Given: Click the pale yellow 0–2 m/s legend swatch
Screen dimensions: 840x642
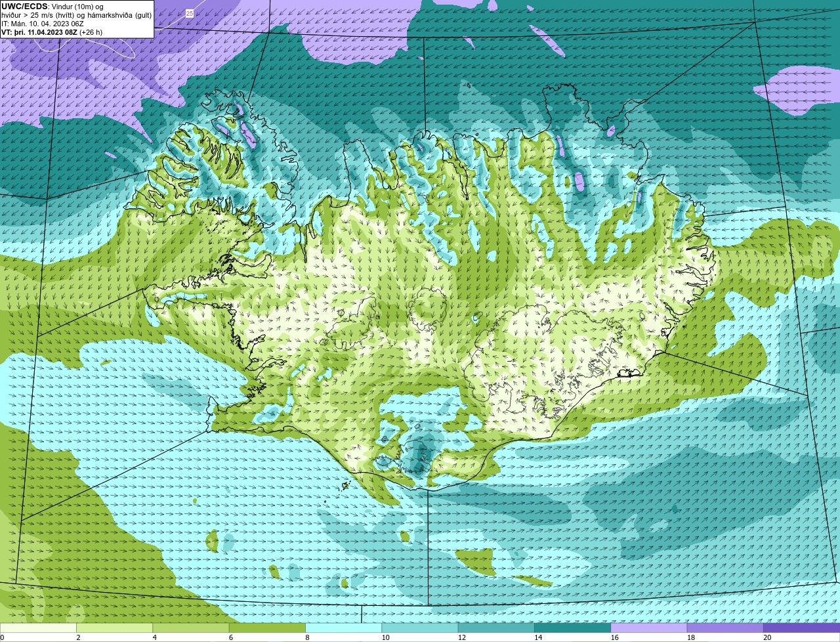Looking at the screenshot, I should (x=38, y=628).
